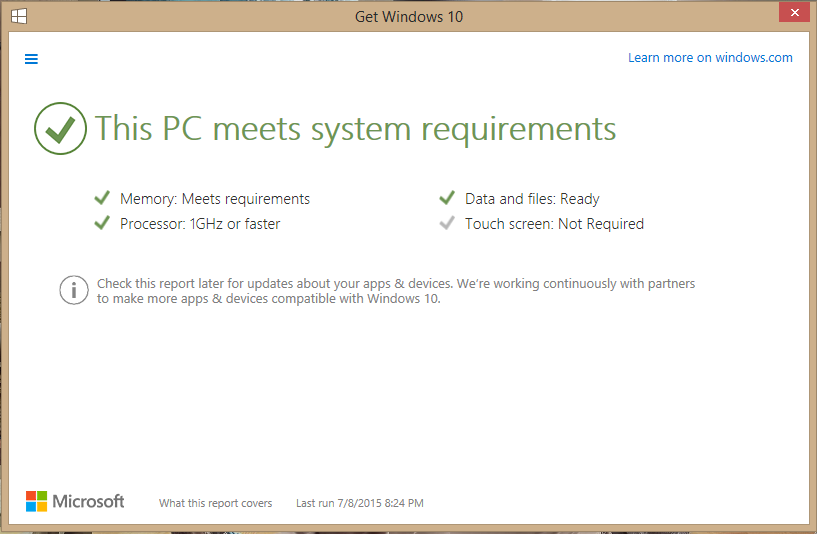
Task: Click the Microsoft four-color logo
Action: 36,501
